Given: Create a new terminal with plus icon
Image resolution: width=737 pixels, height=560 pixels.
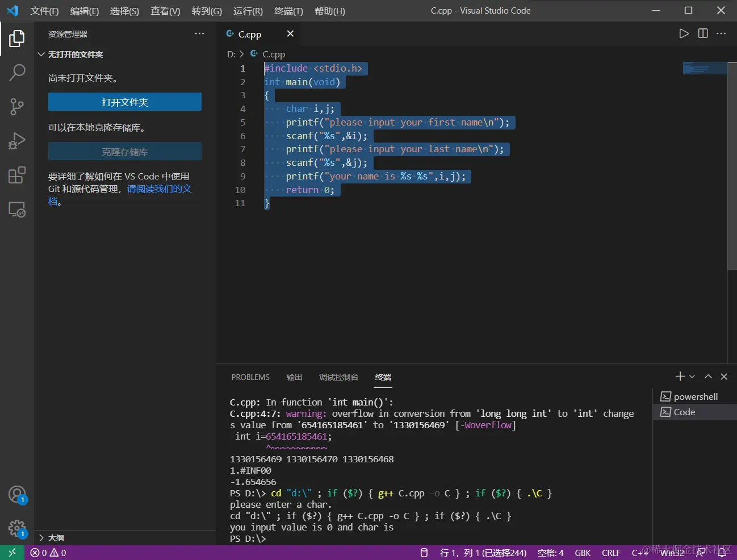Looking at the screenshot, I should [680, 377].
